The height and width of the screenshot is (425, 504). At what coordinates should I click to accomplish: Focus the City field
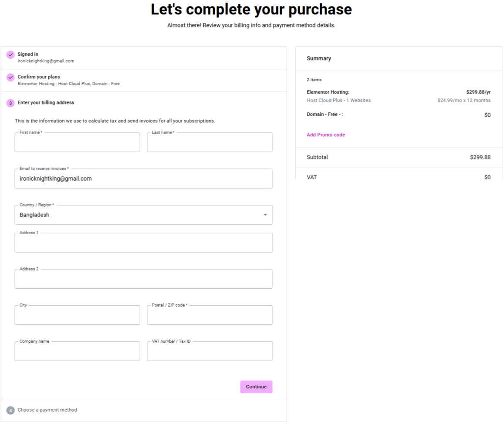click(77, 315)
